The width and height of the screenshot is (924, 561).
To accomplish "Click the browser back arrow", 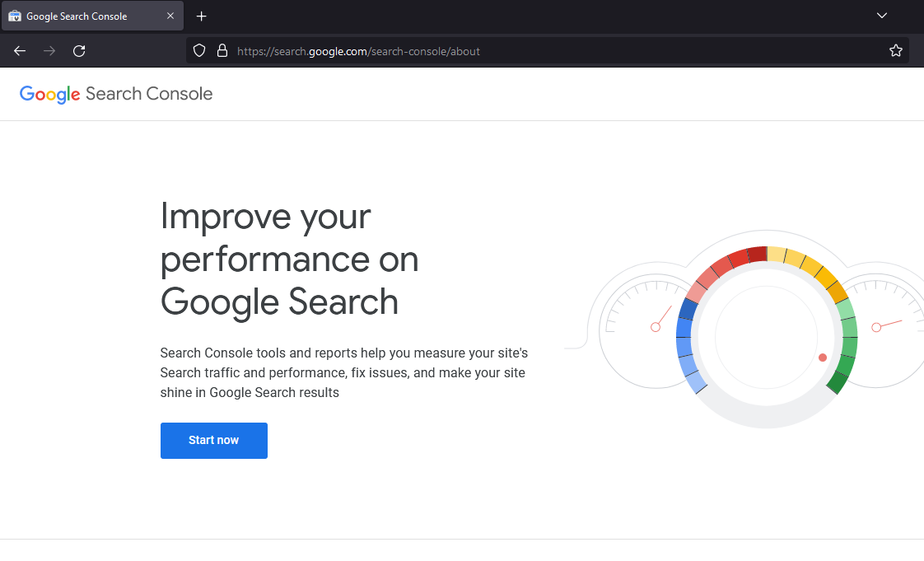I will pyautogui.click(x=20, y=51).
